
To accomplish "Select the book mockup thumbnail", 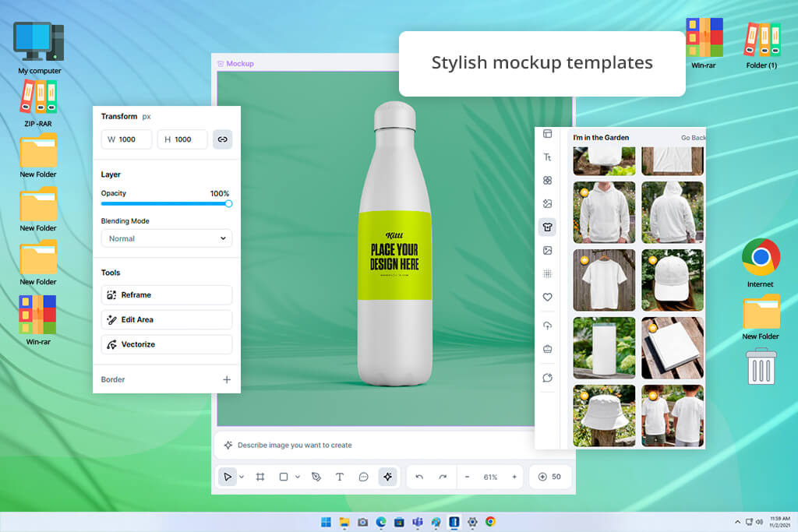I will [x=673, y=348].
